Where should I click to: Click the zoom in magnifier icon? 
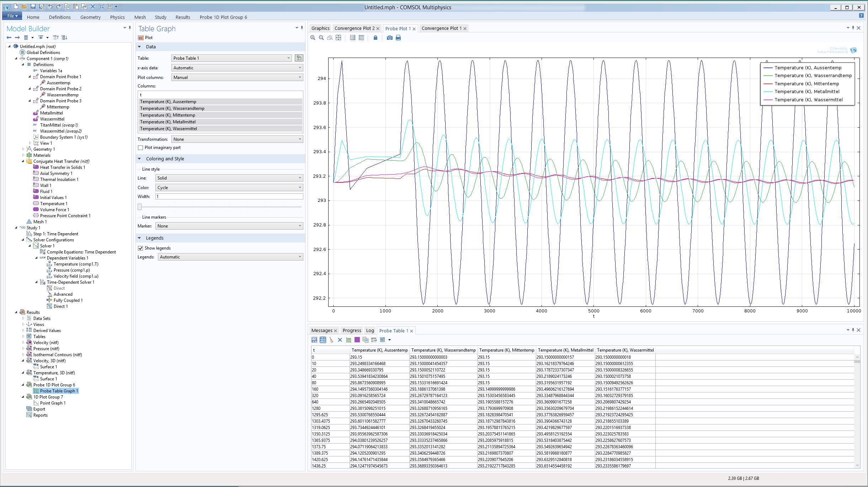[313, 38]
